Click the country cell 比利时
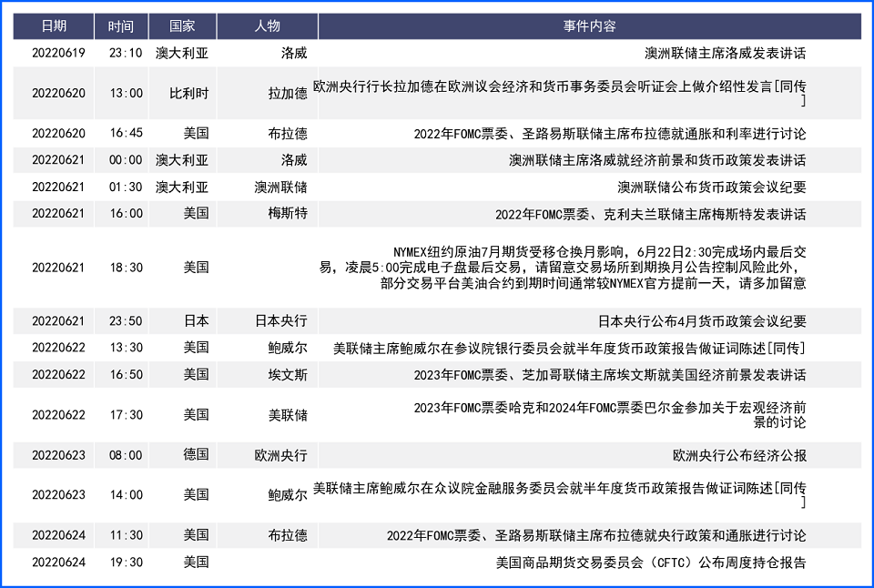This screenshot has width=874, height=588. point(189,93)
